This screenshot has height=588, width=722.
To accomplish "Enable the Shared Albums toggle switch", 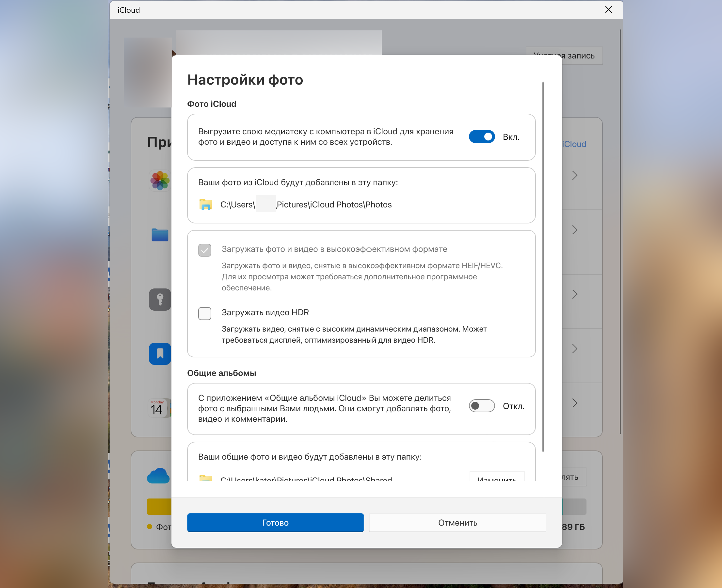I will coord(482,406).
